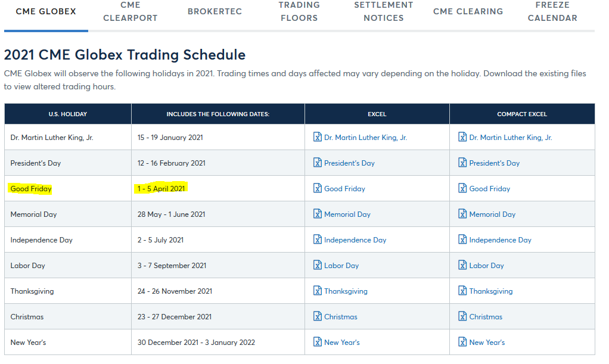The width and height of the screenshot is (609, 364).
Task: Download President's Day Compact Excel link
Action: click(495, 163)
